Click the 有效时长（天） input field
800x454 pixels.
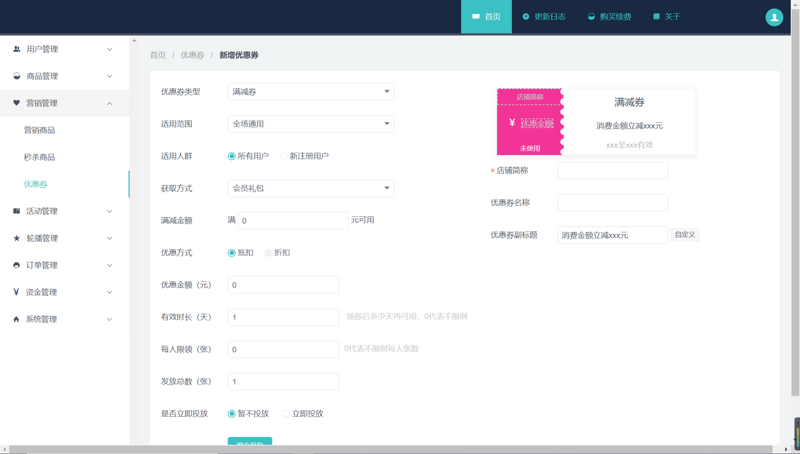tap(283, 317)
